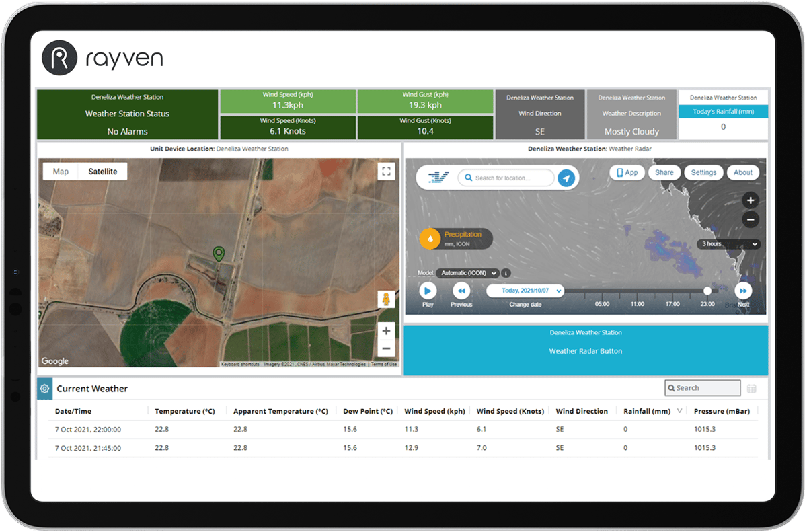Click the Street View pegman icon
Viewport: 807px width, 532px height.
386,299
